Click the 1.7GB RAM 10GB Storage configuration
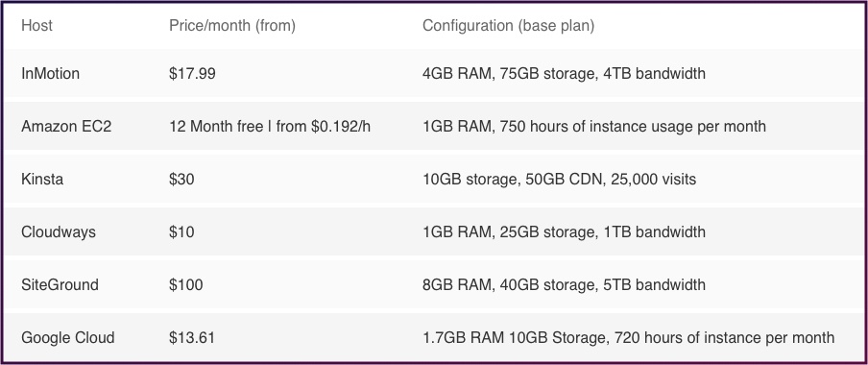Viewport: 868px width, 365px height. pyautogui.click(x=628, y=337)
